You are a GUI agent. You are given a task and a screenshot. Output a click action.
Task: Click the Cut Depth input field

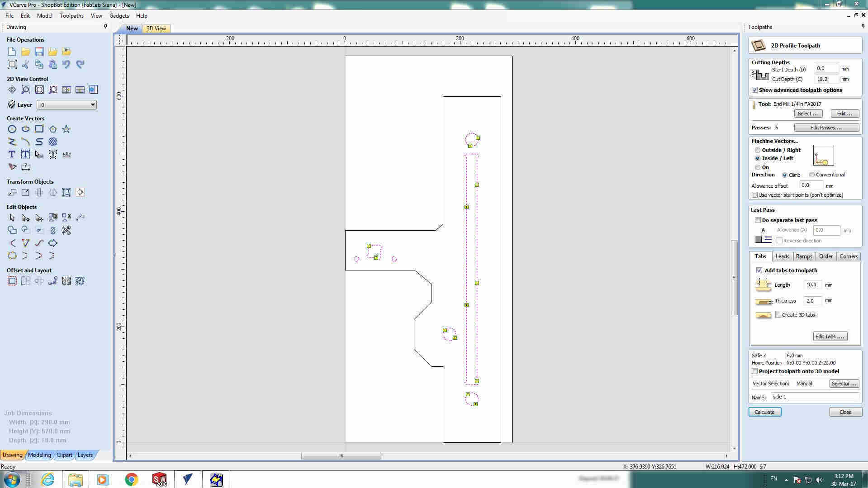click(826, 79)
